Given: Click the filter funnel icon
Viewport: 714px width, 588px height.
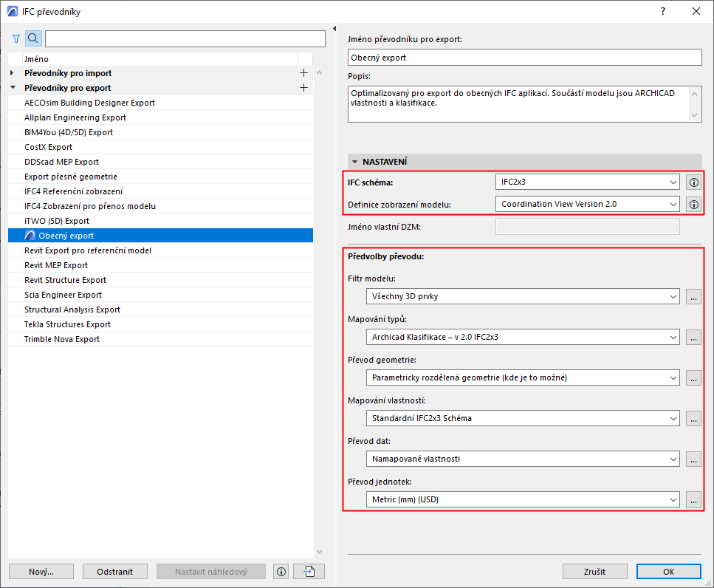Looking at the screenshot, I should [x=16, y=38].
